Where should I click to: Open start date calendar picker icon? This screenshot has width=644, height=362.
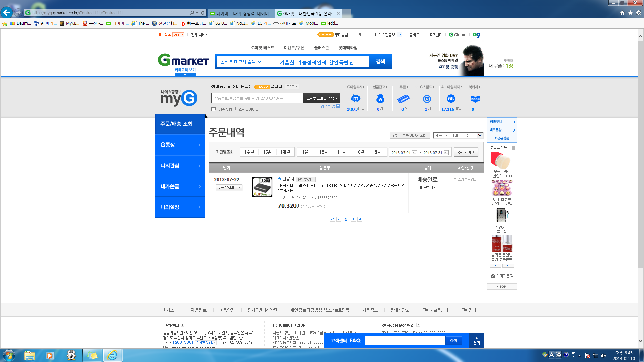tap(414, 153)
